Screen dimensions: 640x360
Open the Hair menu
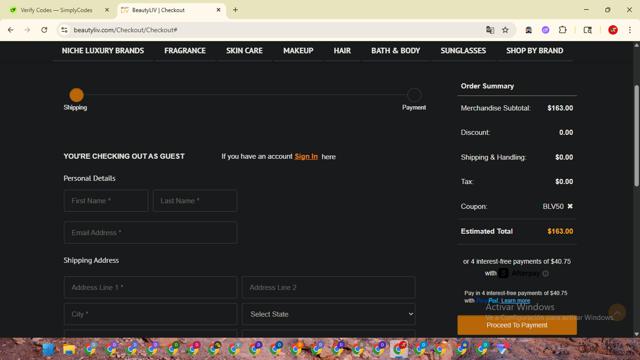[x=342, y=51]
